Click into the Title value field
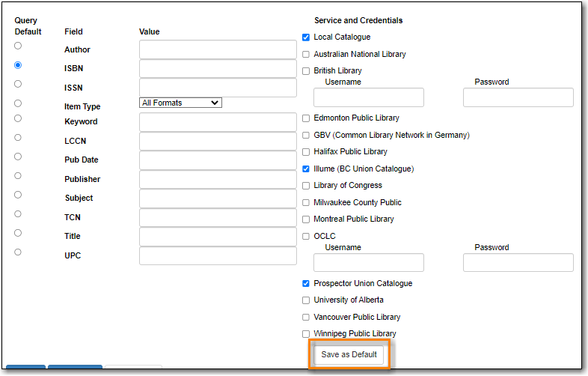588x376 pixels. [x=218, y=237]
